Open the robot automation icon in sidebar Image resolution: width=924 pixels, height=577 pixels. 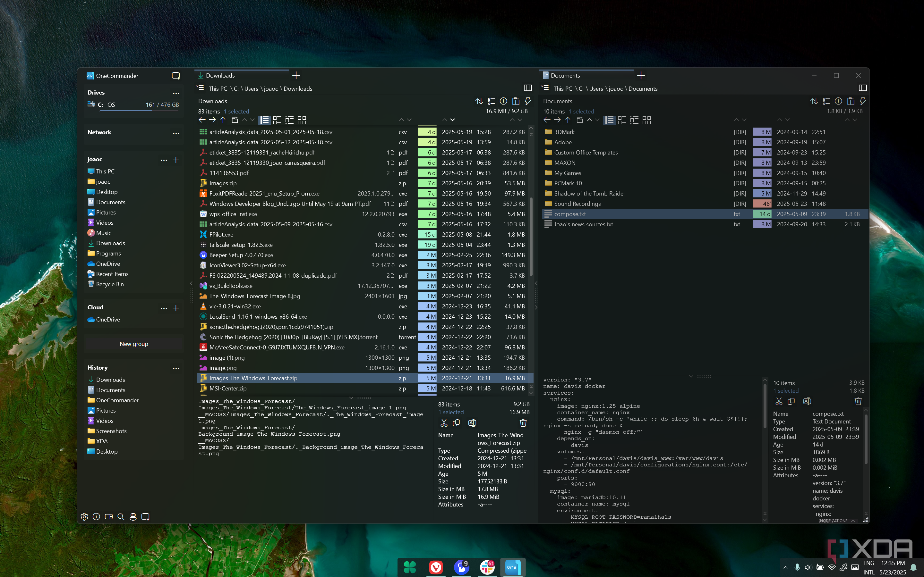tap(133, 517)
